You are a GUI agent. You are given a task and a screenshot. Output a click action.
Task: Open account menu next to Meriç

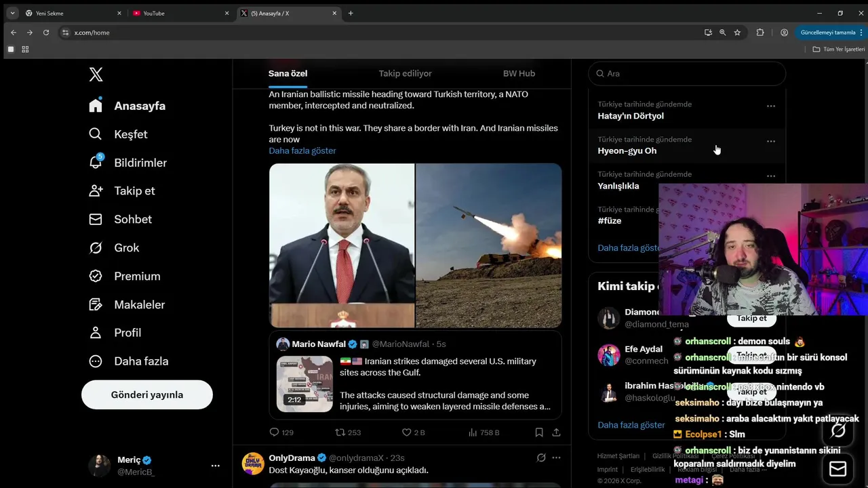click(215, 466)
